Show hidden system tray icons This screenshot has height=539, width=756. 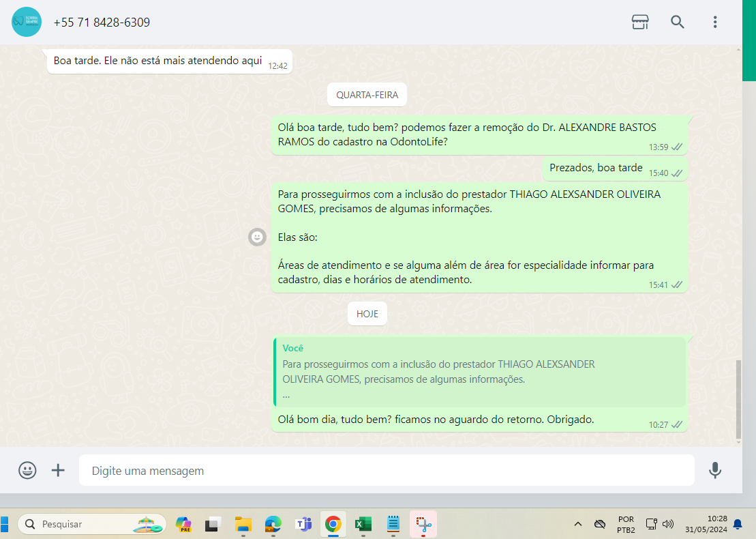pyautogui.click(x=577, y=524)
